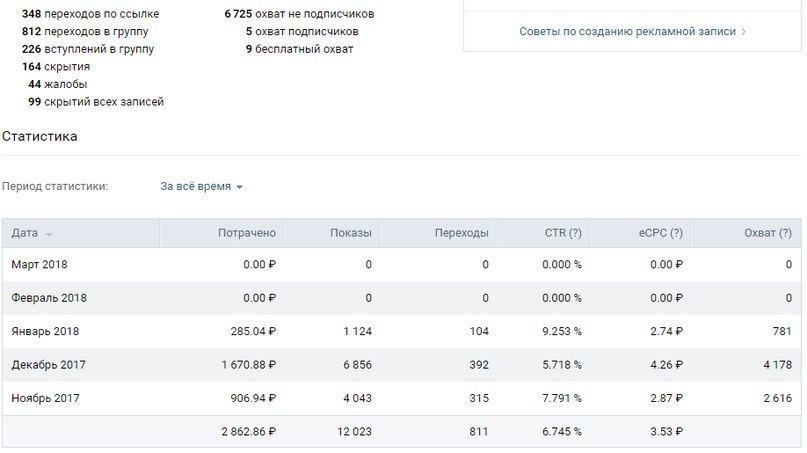Open the "Советы по созданию рекламной записи" link
The width and height of the screenshot is (807, 453).
pos(627,31)
